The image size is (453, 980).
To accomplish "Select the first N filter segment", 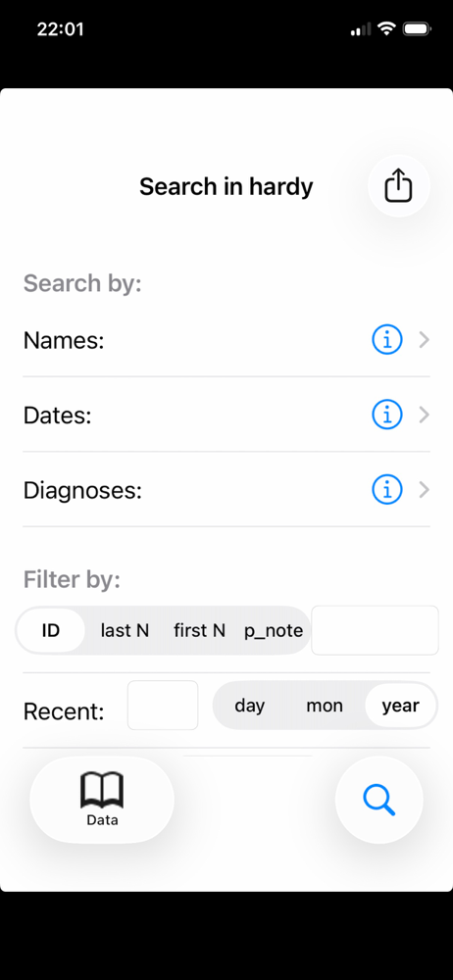I will click(x=199, y=630).
